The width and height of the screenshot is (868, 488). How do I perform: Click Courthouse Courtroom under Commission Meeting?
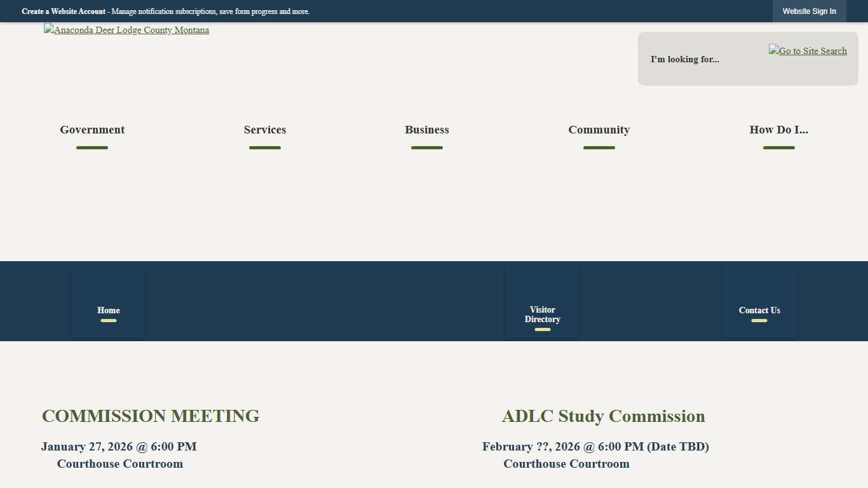coord(120,464)
